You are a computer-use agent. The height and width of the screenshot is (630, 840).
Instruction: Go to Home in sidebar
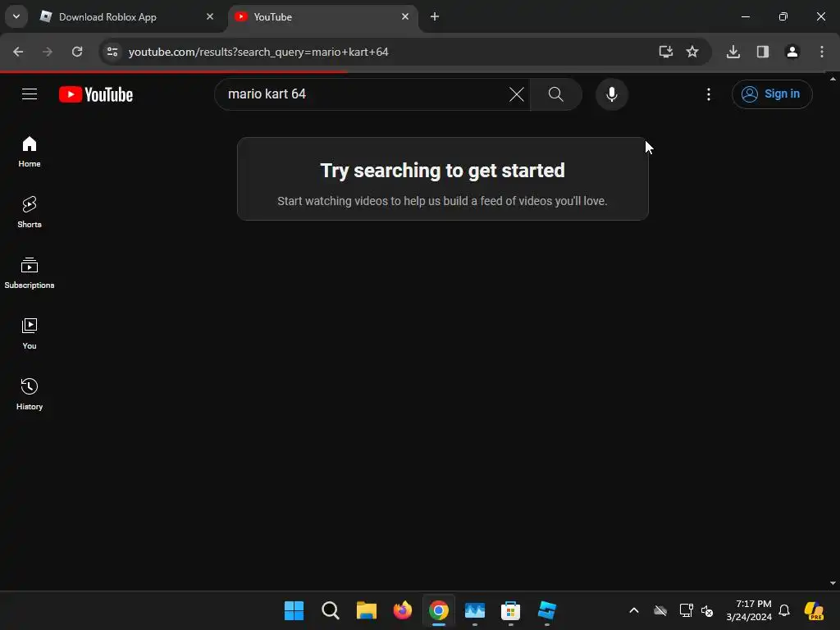pos(30,152)
